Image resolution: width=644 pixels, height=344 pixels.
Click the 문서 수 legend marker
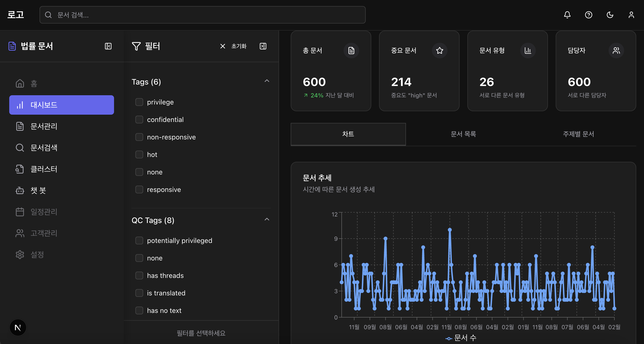(x=449, y=338)
